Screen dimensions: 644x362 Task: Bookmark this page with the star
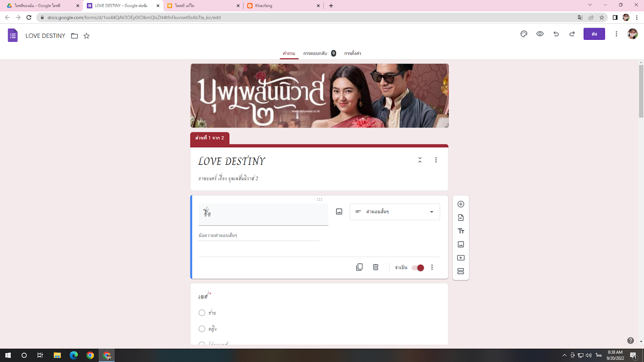coord(602,17)
